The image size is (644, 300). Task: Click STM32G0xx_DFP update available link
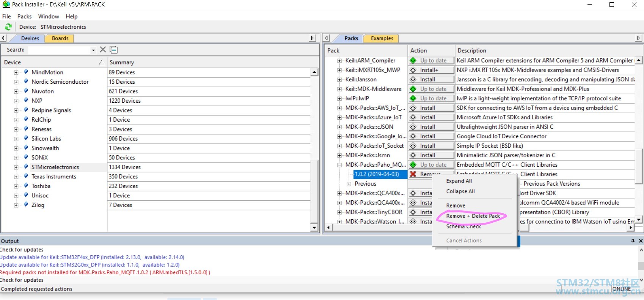[x=90, y=265]
